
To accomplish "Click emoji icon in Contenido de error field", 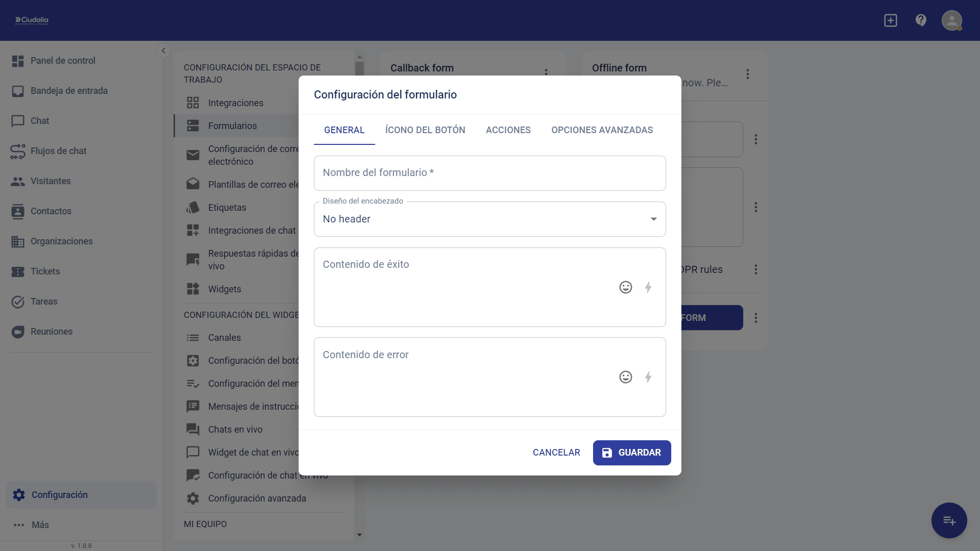I will click(x=625, y=377).
